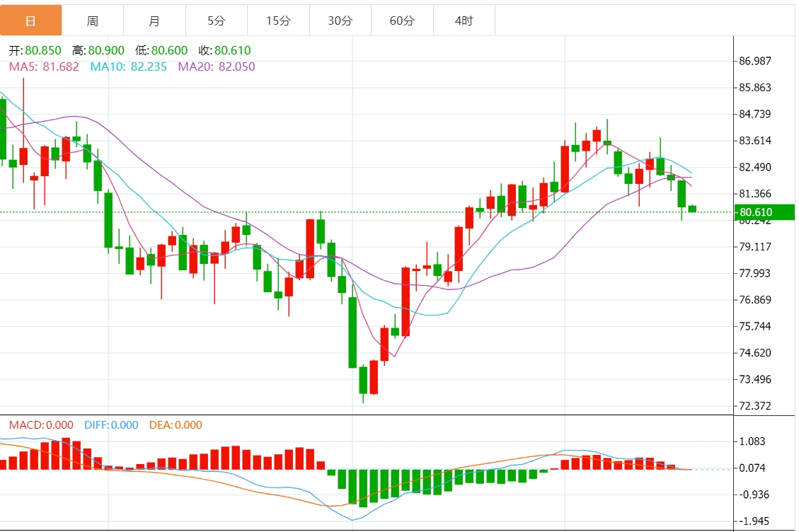This screenshot has height=532, width=799.
Task: Select the MA20: 82.050 indicator label
Action: [217, 66]
